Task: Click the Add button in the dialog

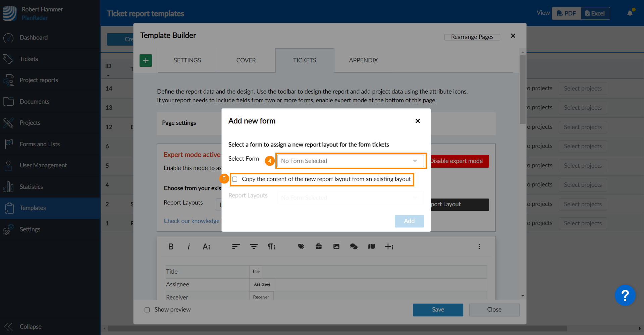Action: pyautogui.click(x=409, y=221)
